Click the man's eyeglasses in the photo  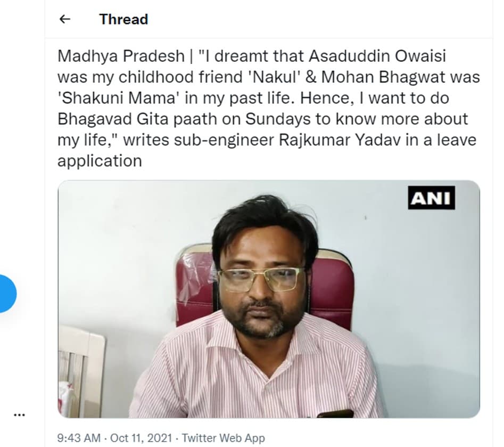[x=262, y=279]
